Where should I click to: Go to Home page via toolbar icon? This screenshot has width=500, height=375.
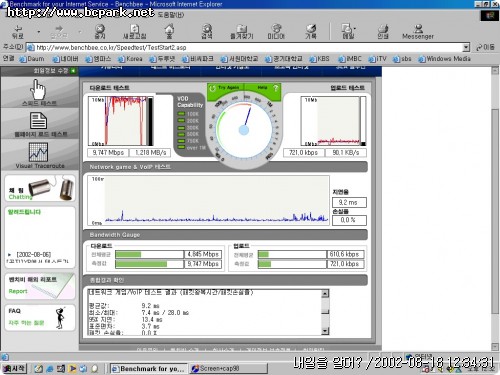(169, 32)
